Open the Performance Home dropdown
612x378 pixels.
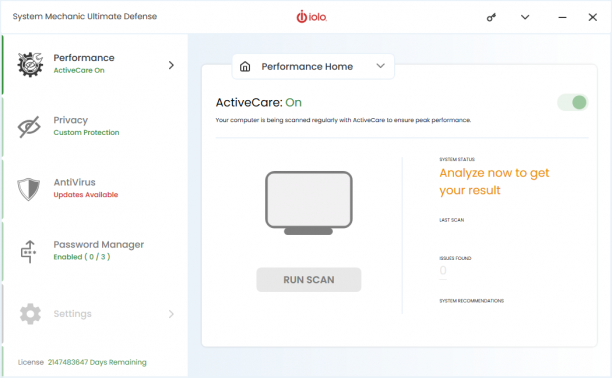pos(313,66)
